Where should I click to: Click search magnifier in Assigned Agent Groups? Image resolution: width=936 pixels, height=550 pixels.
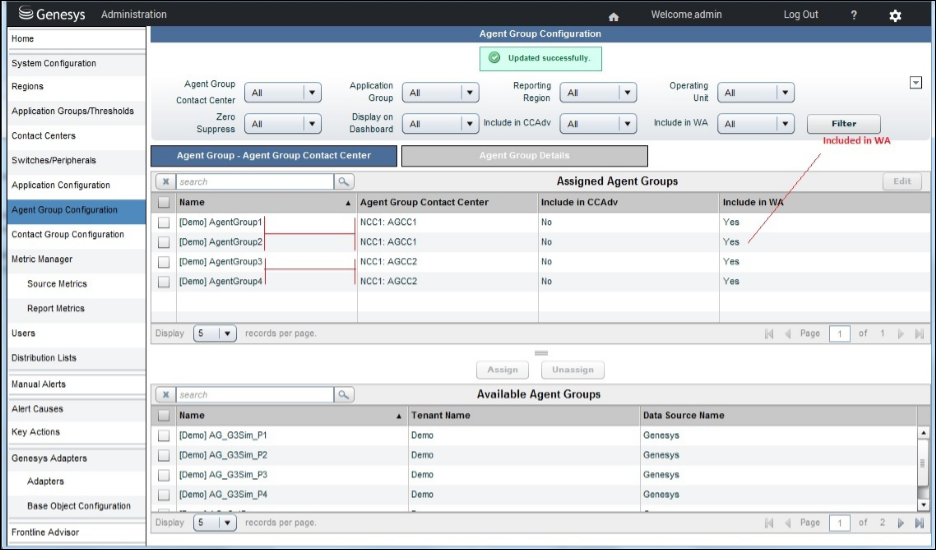344,182
